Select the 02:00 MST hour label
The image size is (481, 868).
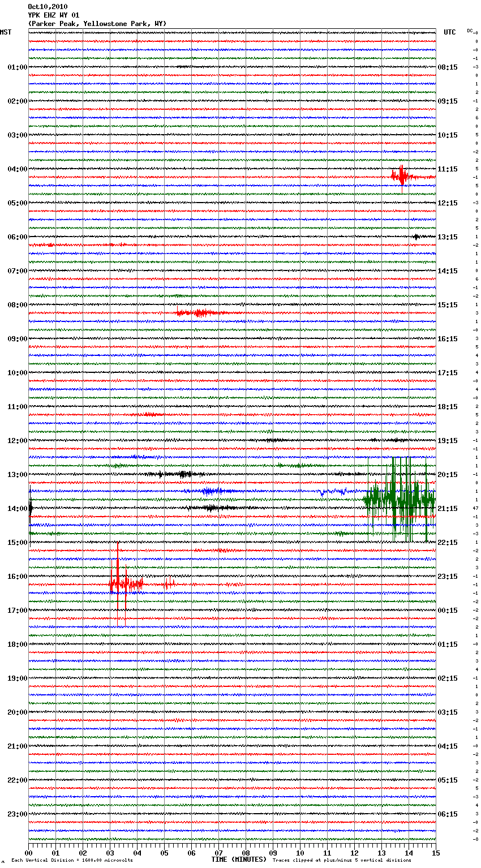[17, 101]
